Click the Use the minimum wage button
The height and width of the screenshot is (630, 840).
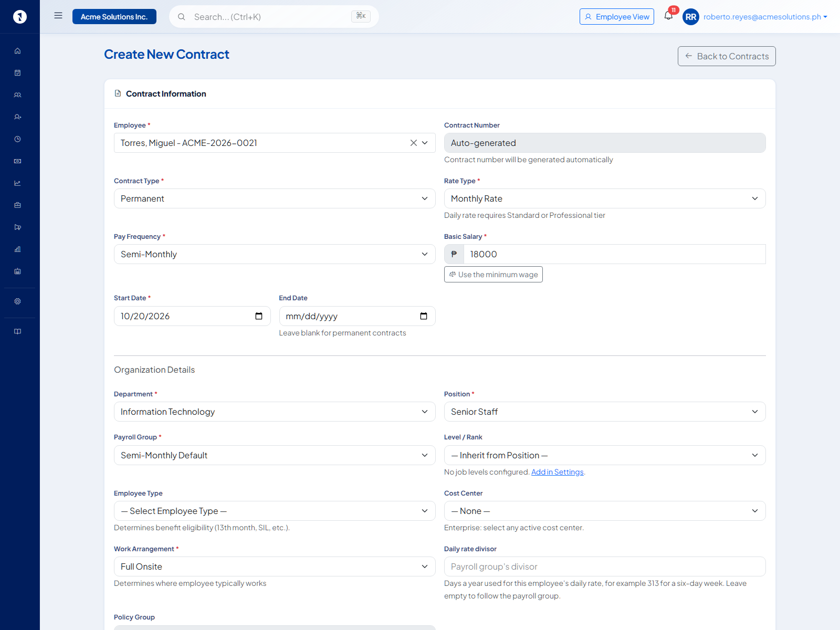493,275
